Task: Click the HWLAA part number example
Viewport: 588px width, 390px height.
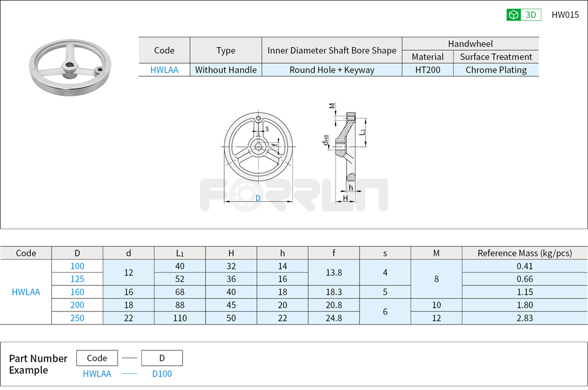Action: [x=97, y=374]
